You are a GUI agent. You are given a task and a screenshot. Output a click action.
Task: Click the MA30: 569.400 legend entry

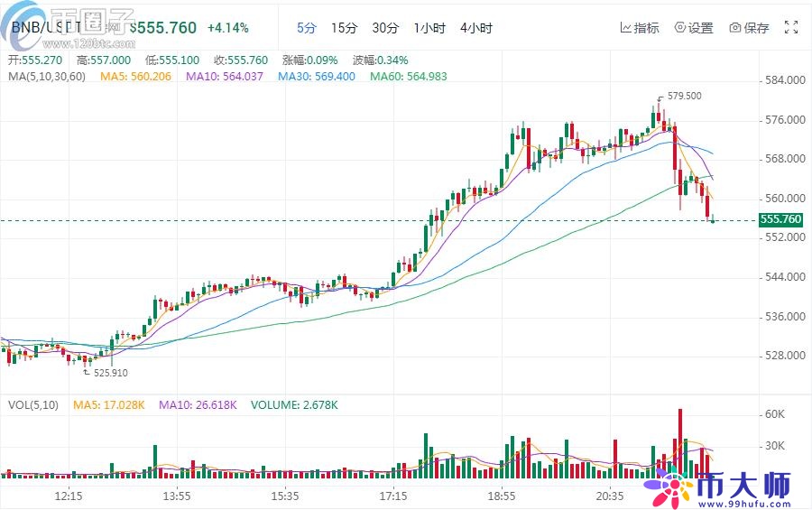click(317, 77)
